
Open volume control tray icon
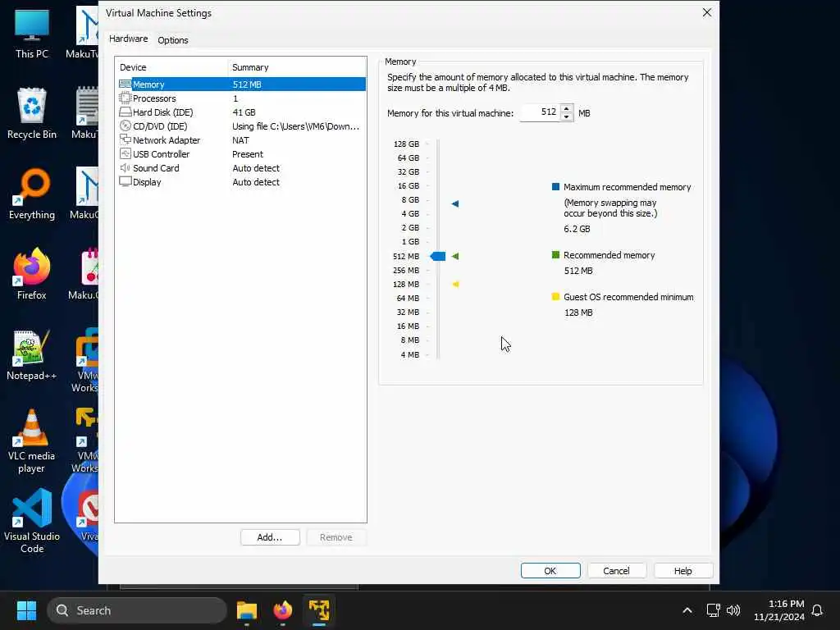point(733,610)
